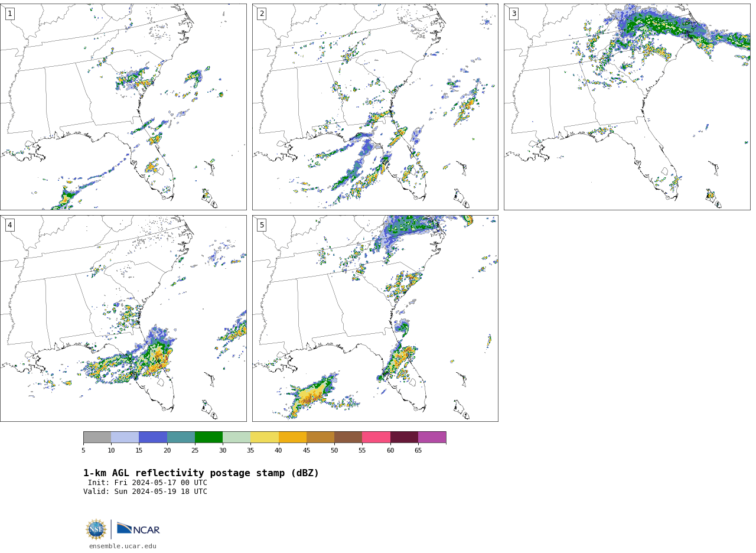Click the colorbar tick label 50

click(x=334, y=450)
